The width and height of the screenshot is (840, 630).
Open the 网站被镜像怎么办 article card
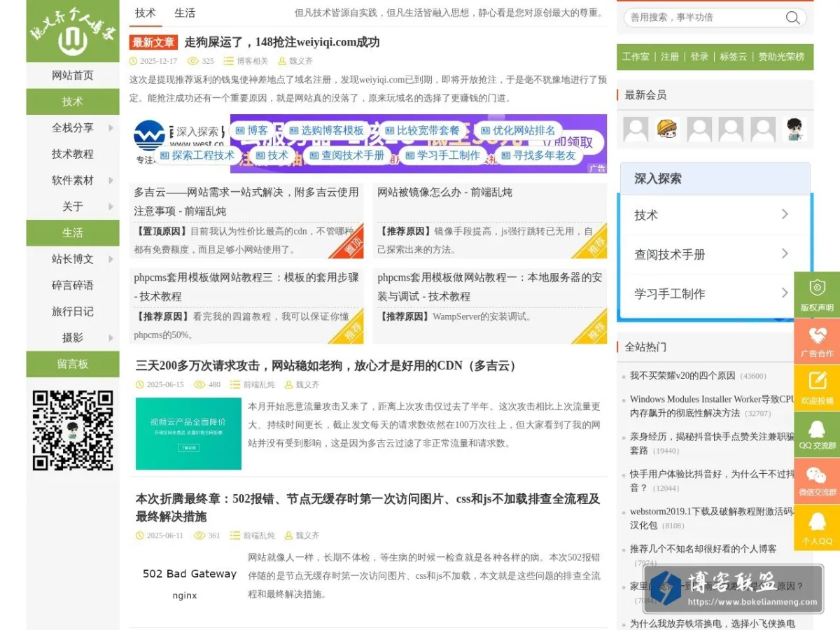[489, 220]
